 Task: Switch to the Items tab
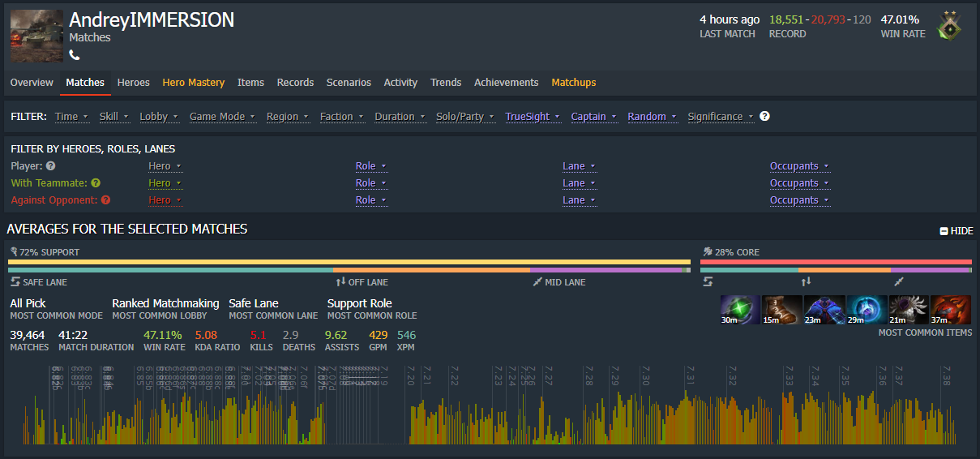tap(250, 83)
